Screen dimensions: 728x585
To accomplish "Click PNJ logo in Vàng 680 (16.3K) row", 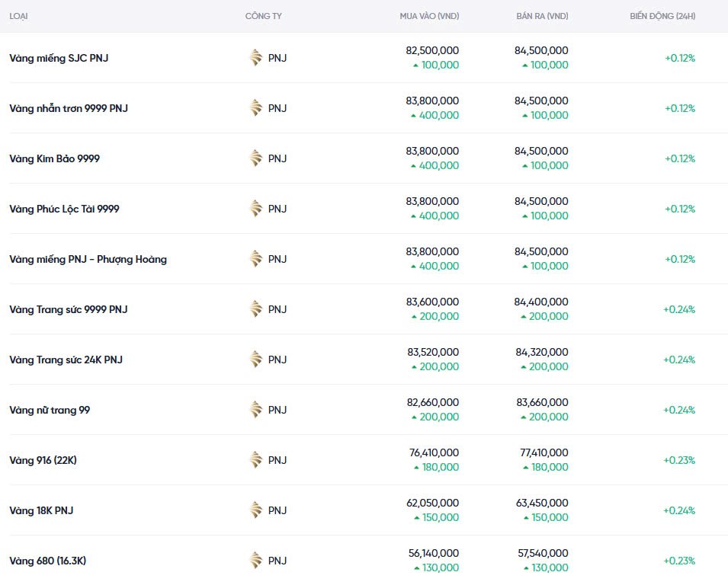I will (256, 561).
